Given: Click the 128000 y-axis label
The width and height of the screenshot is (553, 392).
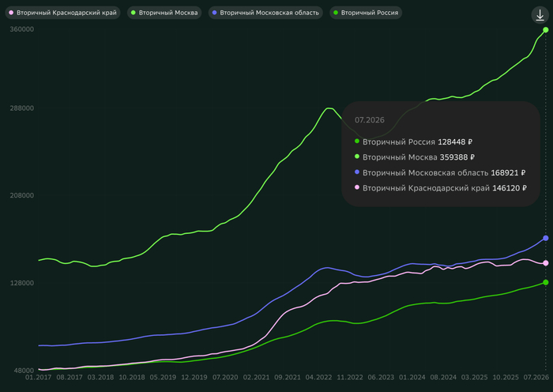Looking at the screenshot, I should tap(22, 283).
